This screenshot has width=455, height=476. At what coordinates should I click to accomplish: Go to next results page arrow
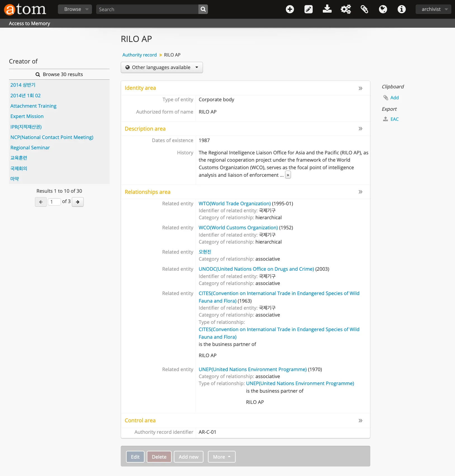[x=78, y=202]
